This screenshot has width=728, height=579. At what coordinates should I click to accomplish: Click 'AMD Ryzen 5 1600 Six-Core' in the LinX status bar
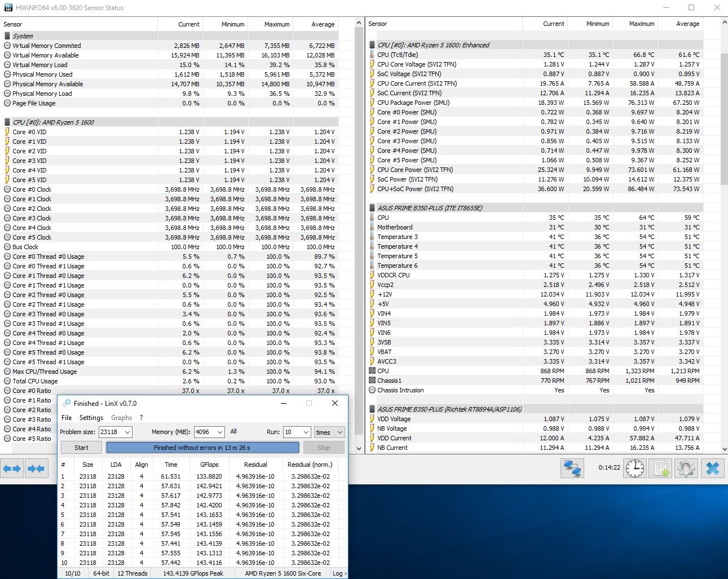tap(283, 573)
